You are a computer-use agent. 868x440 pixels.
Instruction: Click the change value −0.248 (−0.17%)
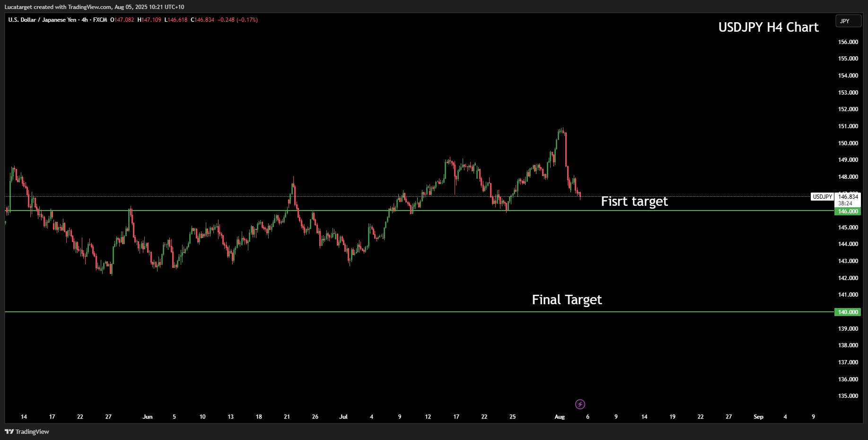click(237, 20)
